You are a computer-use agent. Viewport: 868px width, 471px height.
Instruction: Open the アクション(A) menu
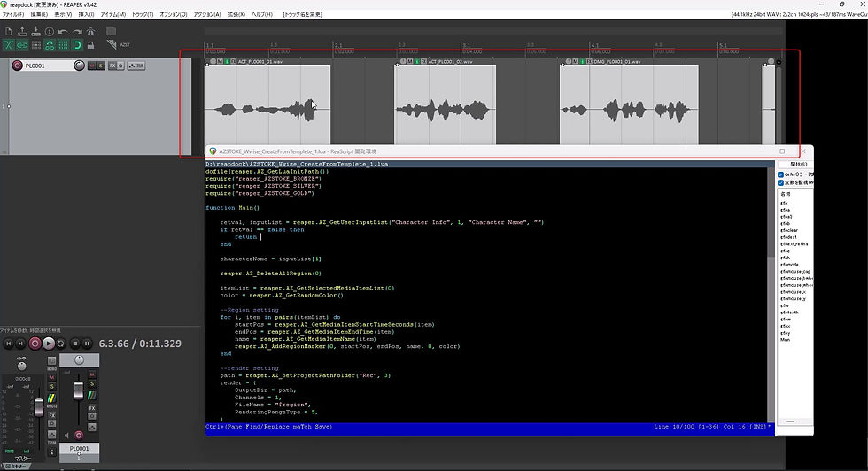click(x=207, y=14)
